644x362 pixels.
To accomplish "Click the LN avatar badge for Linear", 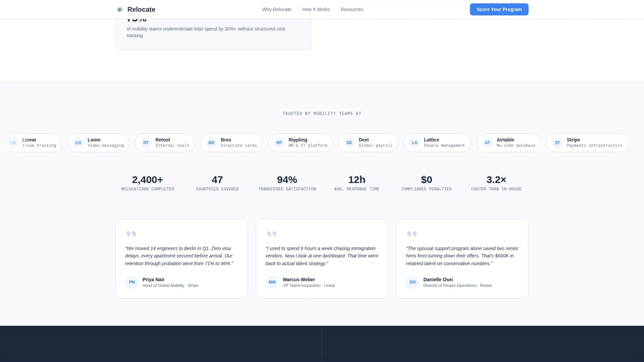I will [x=13, y=143].
